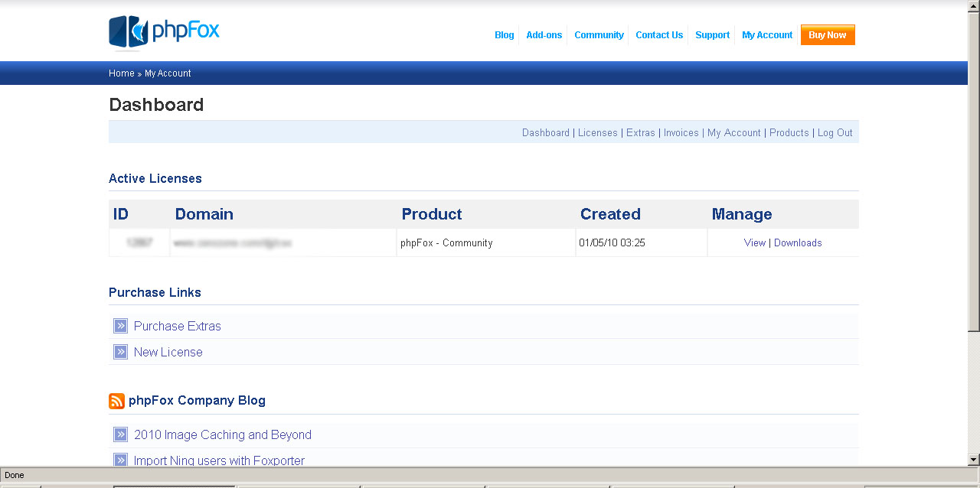Select Products in the account submenu
This screenshot has height=488, width=980.
789,133
